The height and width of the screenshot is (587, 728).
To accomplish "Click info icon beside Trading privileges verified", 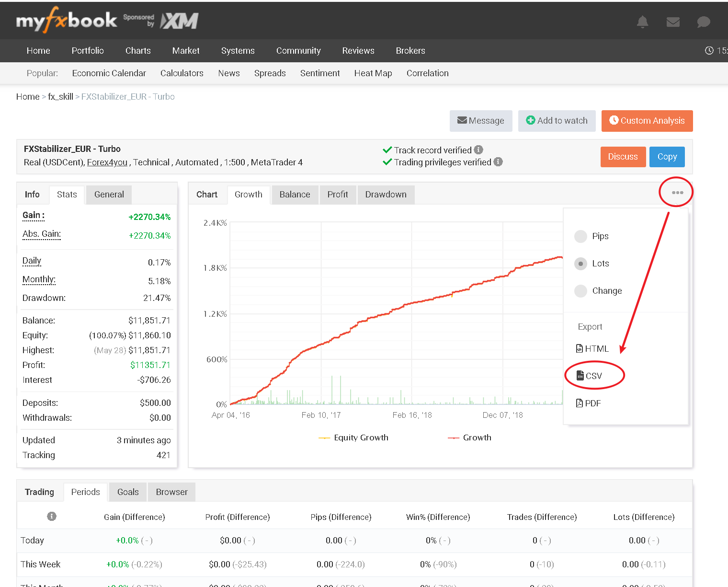I will pos(498,161).
